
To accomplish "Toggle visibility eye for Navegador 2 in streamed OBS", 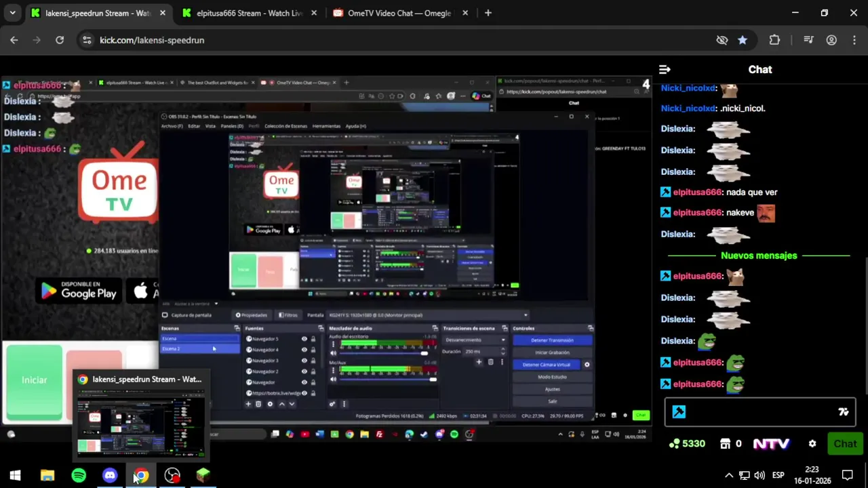I will coord(304,371).
